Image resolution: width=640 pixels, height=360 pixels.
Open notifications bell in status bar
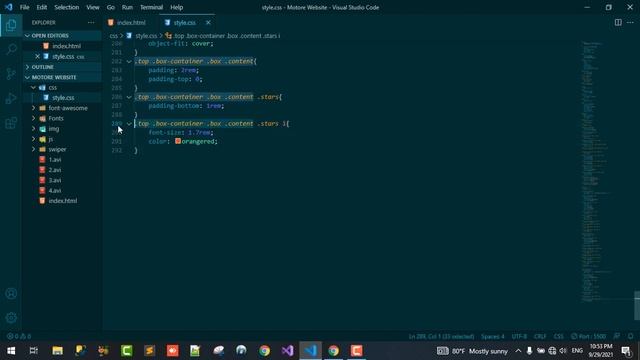[x=631, y=336]
